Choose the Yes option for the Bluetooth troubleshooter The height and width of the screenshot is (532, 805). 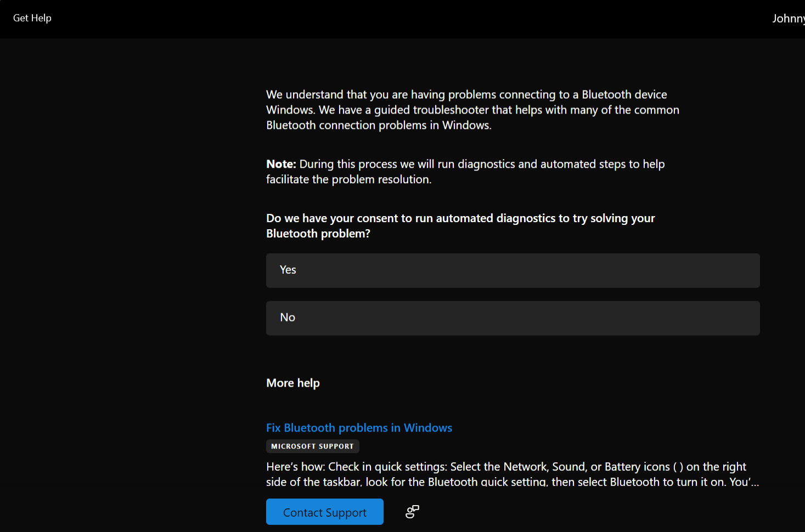click(513, 270)
